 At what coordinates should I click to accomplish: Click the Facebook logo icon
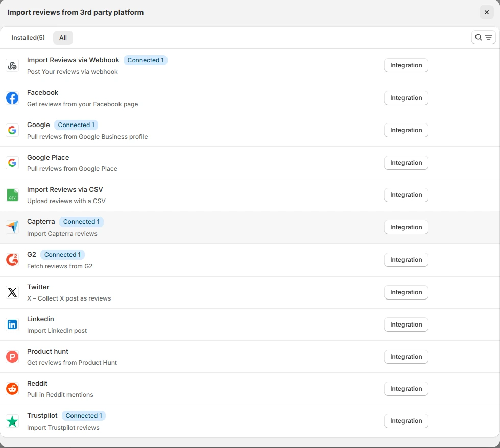point(12,98)
